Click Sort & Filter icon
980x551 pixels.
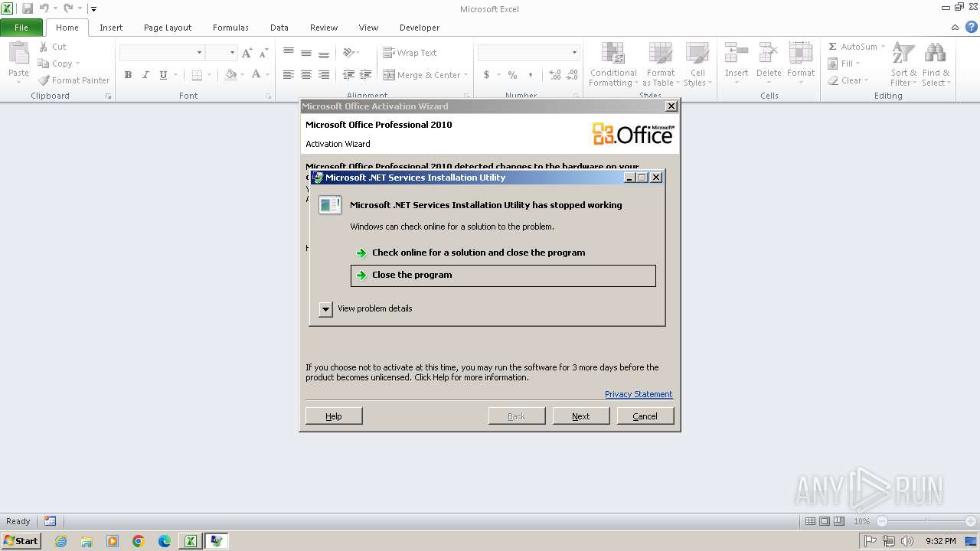903,54
